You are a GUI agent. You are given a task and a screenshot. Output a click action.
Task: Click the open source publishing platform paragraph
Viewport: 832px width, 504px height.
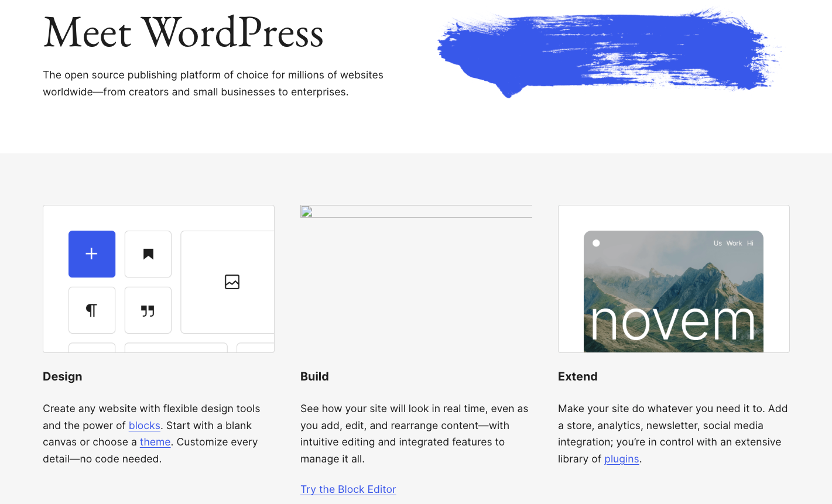point(213,83)
